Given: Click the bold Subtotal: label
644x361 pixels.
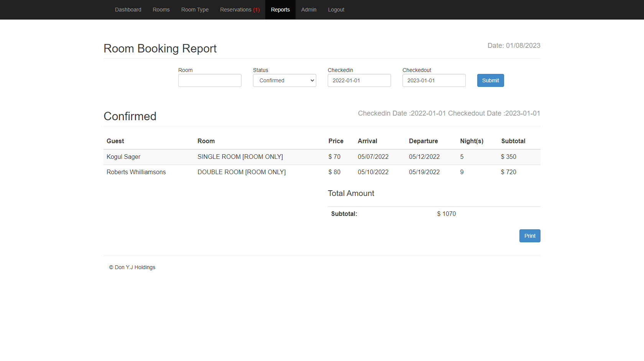Looking at the screenshot, I should tap(344, 214).
